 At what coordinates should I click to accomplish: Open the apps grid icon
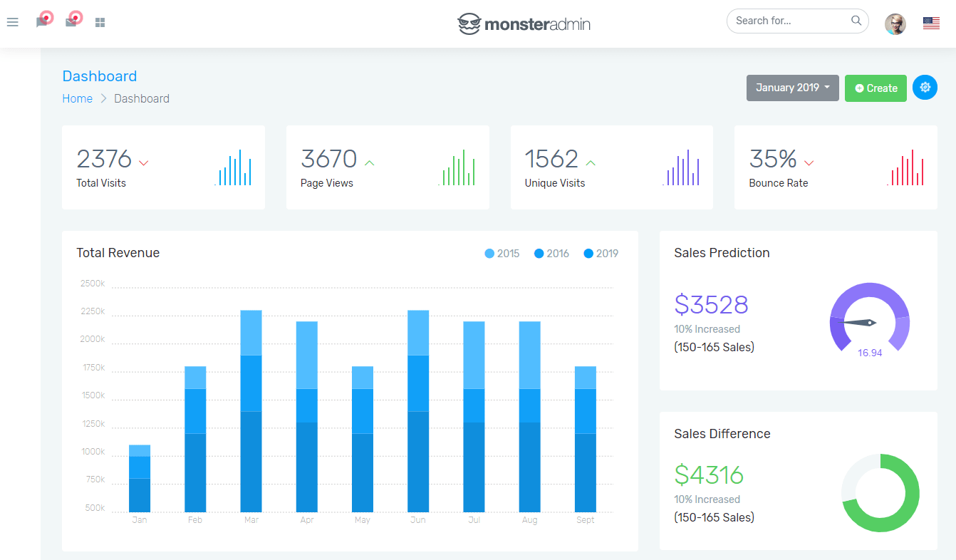100,23
